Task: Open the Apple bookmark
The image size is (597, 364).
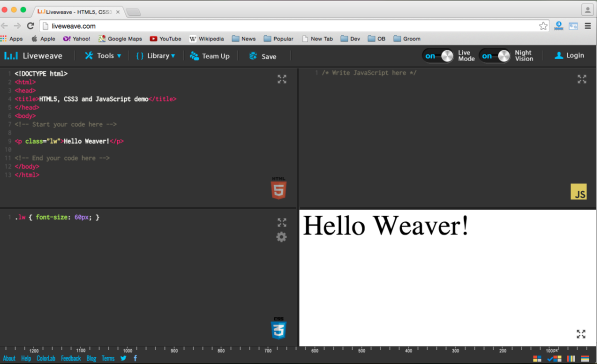Action: pos(43,39)
